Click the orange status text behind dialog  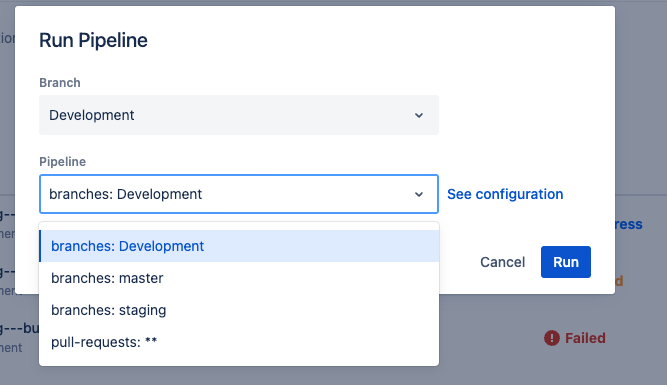619,281
